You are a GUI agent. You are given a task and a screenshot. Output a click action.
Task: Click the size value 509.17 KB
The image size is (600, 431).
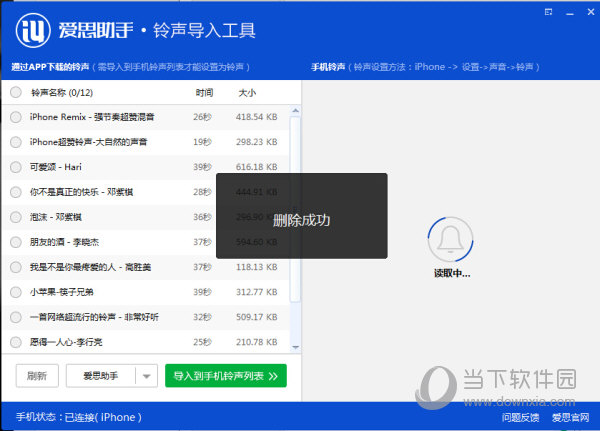click(x=256, y=317)
